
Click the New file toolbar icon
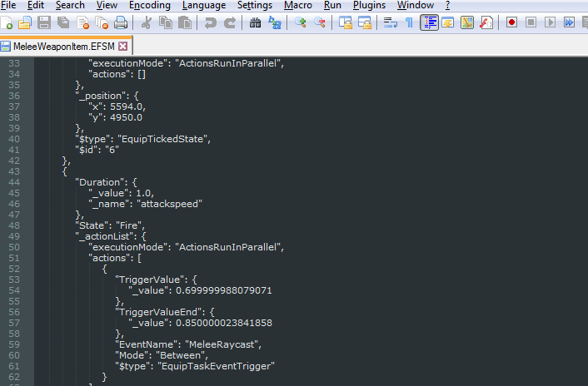tap(8, 22)
